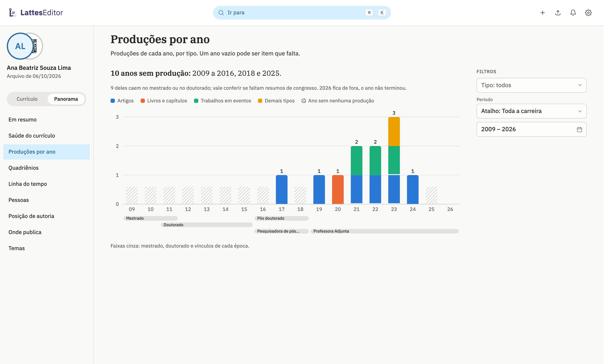The width and height of the screenshot is (610, 364).
Task: Click the orange 2020 bar
Action: 338,190
